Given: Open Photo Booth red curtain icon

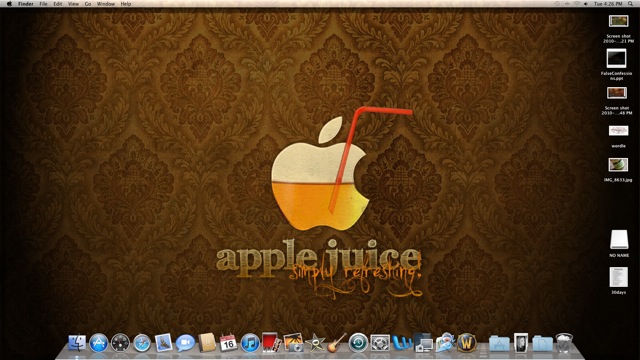Looking at the screenshot, I should (x=271, y=342).
